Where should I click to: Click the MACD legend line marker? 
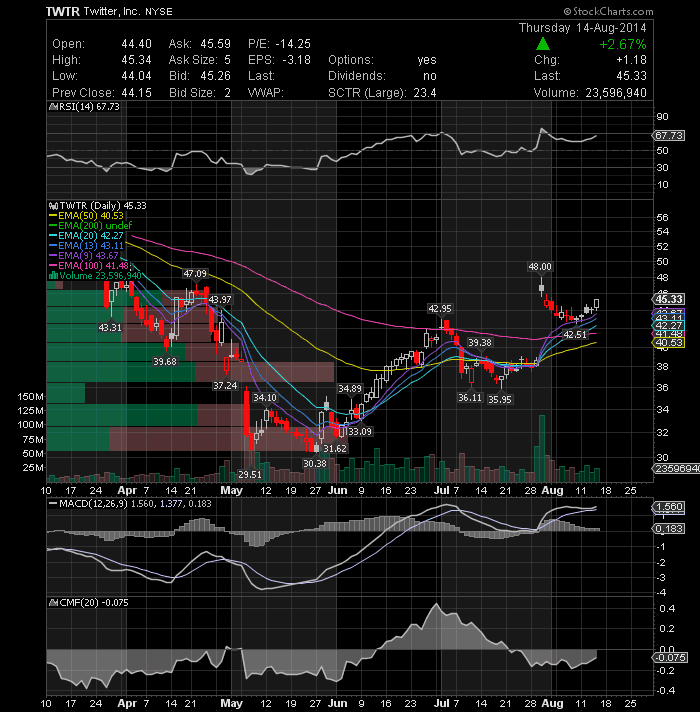pos(53,504)
